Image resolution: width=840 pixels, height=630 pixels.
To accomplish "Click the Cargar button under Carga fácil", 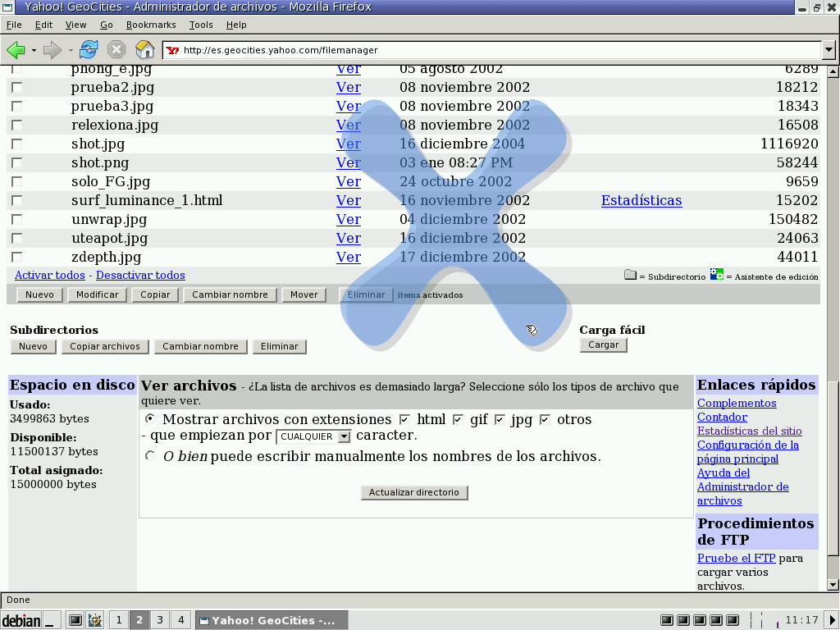I will coord(604,345).
